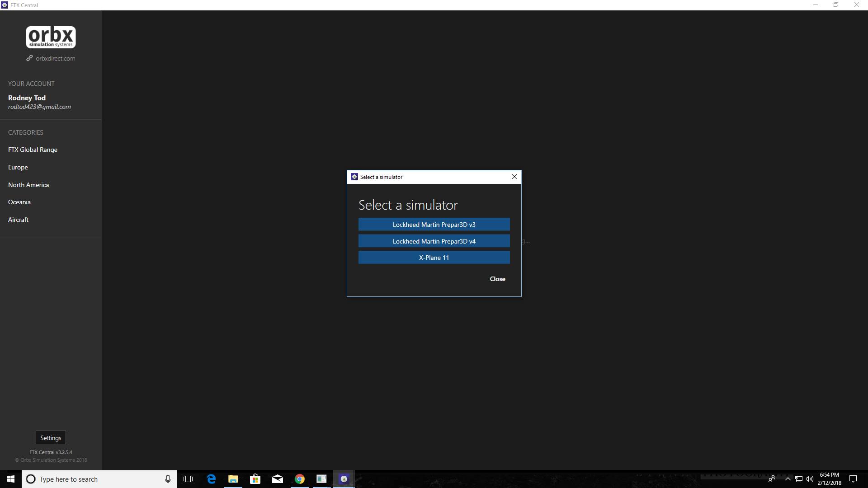Activate the Cortana microphone in search bar
The image size is (868, 488).
click(168, 479)
